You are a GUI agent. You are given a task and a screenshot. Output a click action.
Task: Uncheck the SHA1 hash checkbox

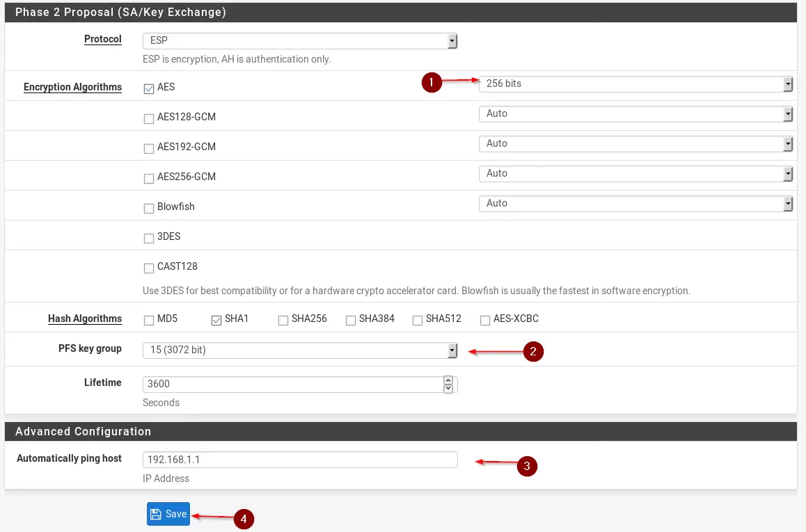pos(216,321)
